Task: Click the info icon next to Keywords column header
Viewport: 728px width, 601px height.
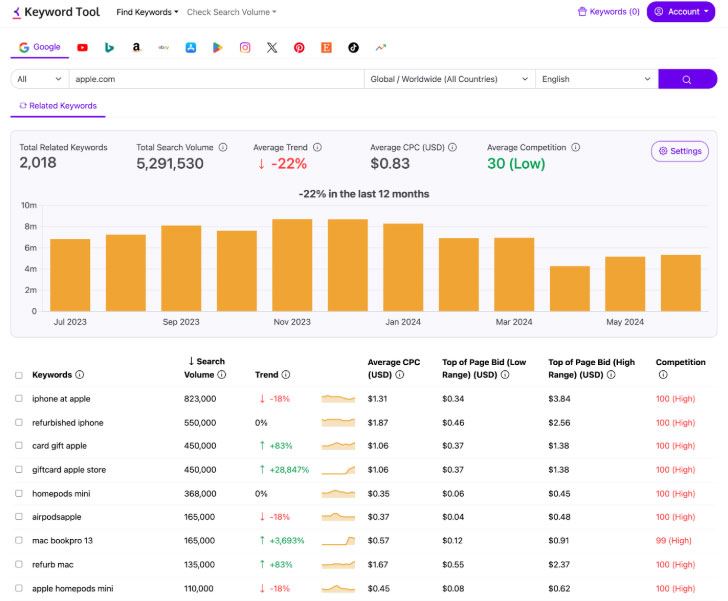Action: [x=80, y=374]
